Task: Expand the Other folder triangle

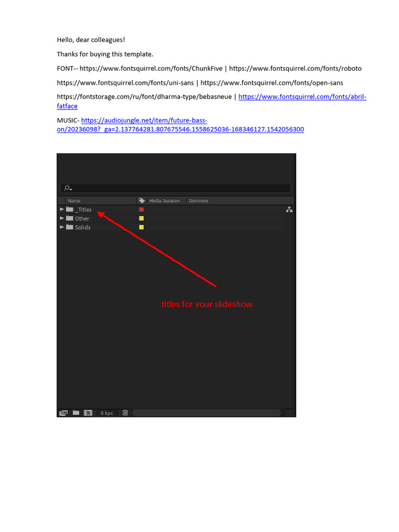Action: point(62,218)
